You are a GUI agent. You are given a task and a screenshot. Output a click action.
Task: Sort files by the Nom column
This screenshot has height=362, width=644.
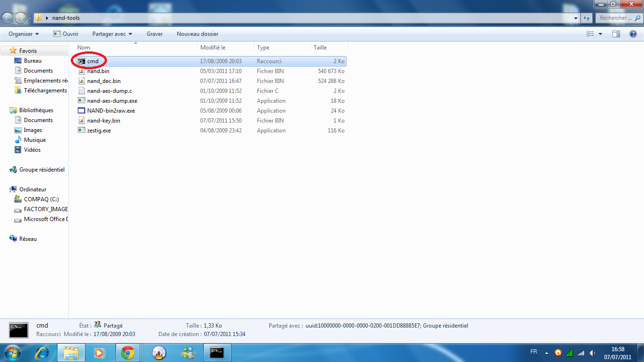84,48
